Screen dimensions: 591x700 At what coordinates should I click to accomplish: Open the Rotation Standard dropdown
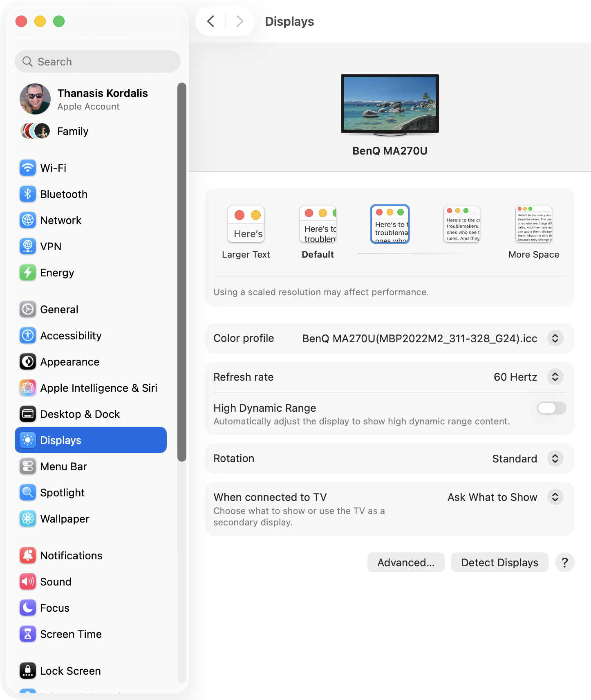pos(555,458)
